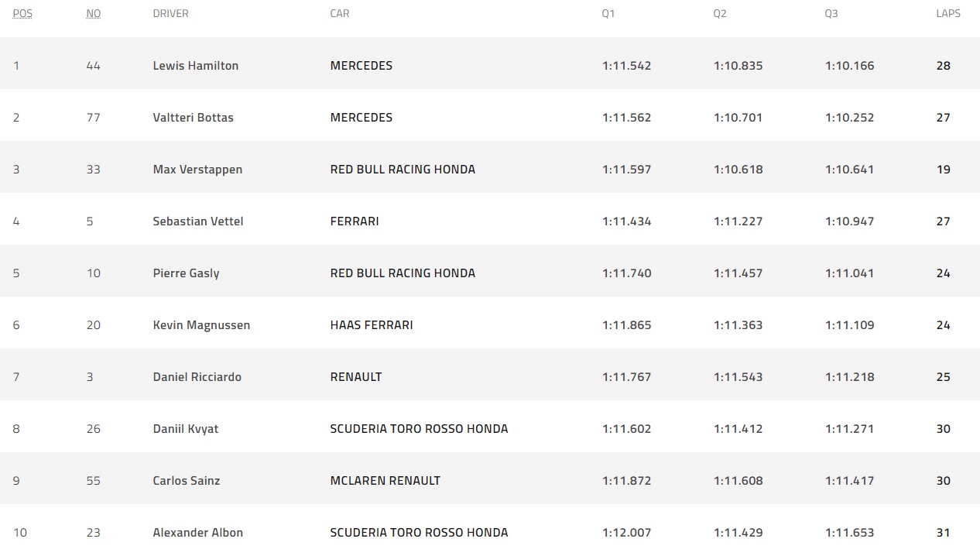Click Kevin Magnussen's name

point(201,325)
